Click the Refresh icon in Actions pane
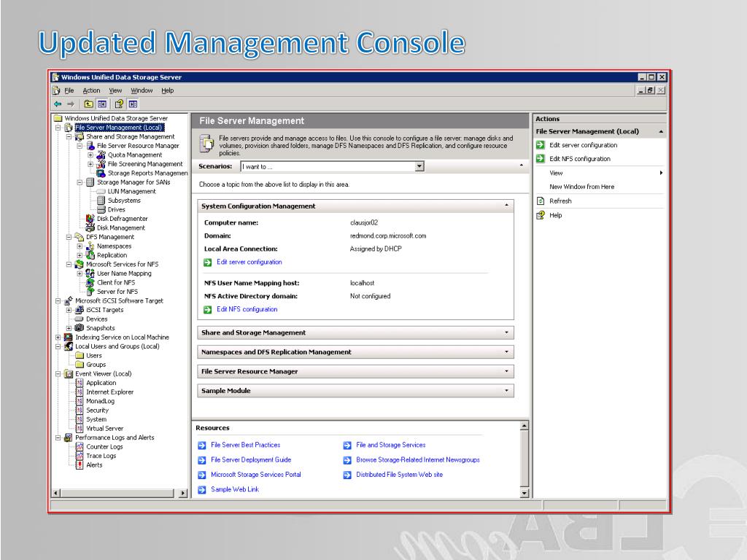Screen dimensions: 747x560 pyautogui.click(x=541, y=201)
